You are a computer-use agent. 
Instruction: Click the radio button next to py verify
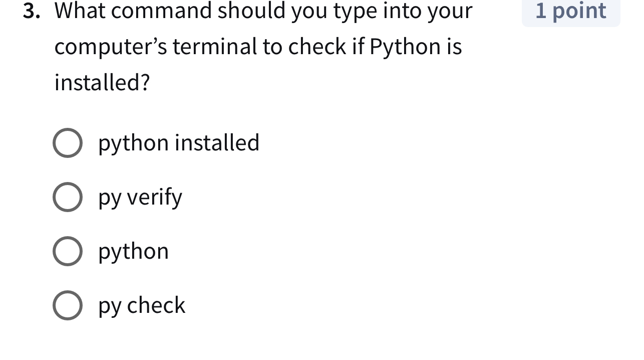tap(68, 197)
